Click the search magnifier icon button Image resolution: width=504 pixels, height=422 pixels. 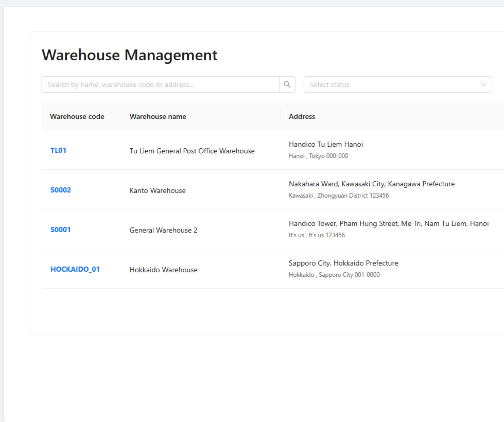[287, 84]
